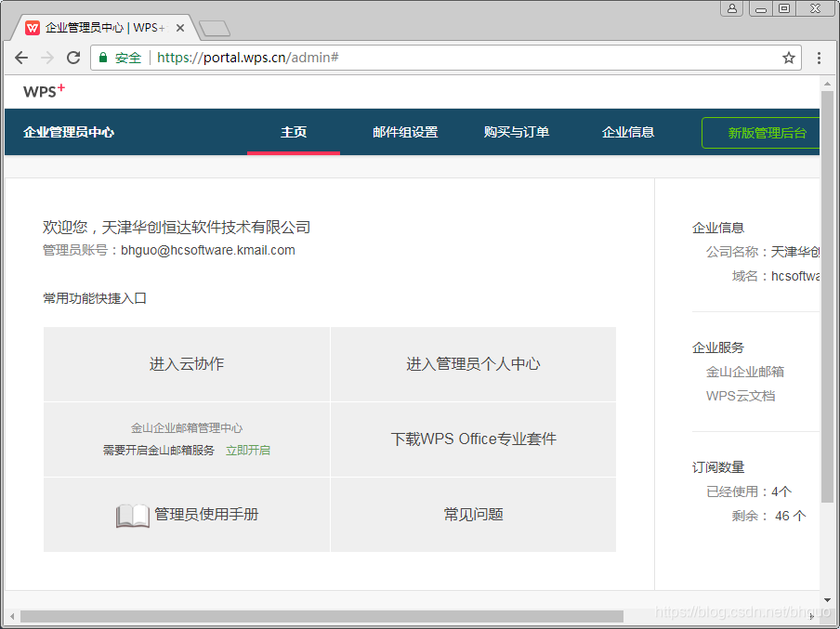Click the 常用功能快捷入口 heading
This screenshot has height=629, width=840.
(x=95, y=298)
